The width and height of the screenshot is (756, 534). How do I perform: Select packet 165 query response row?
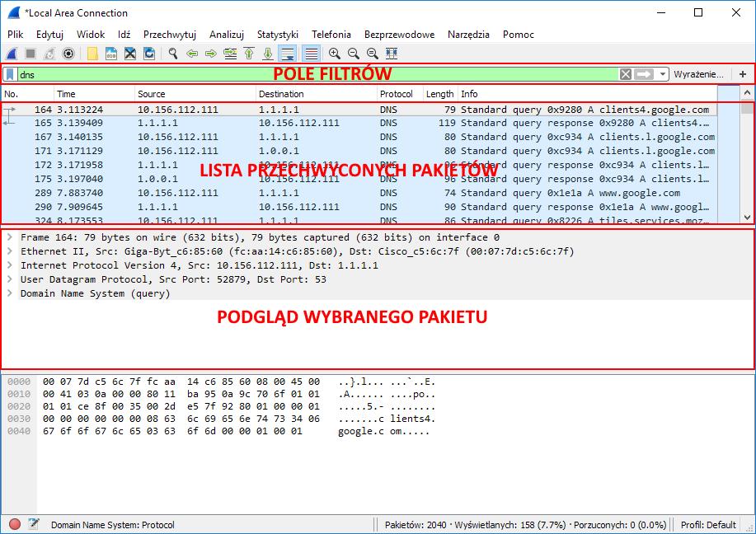click(x=359, y=123)
